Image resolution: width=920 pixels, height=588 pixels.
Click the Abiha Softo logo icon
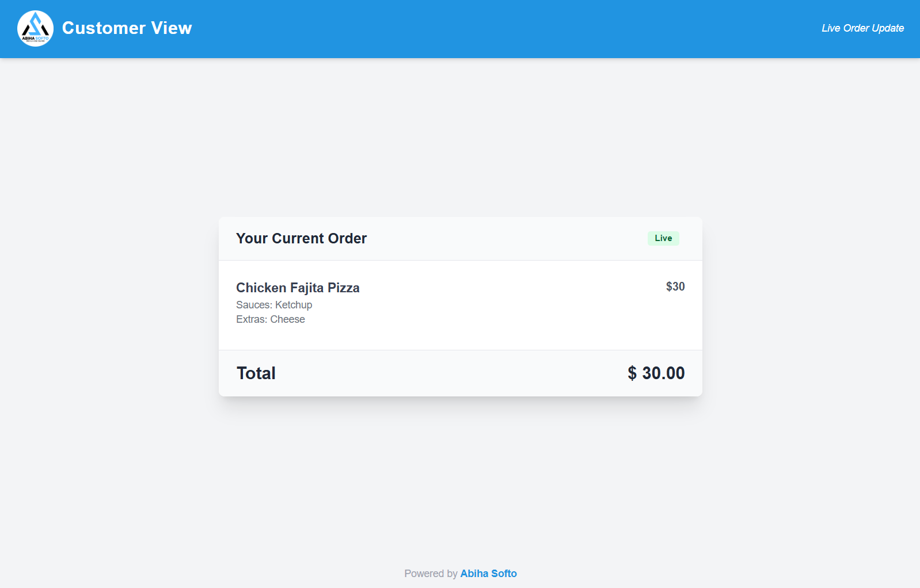(35, 28)
